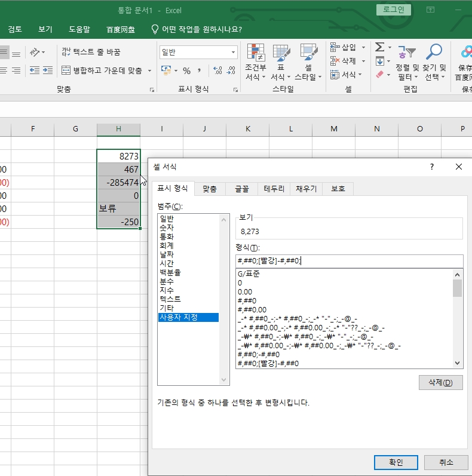
Task: Select the G/표준 format in list
Action: [344, 274]
